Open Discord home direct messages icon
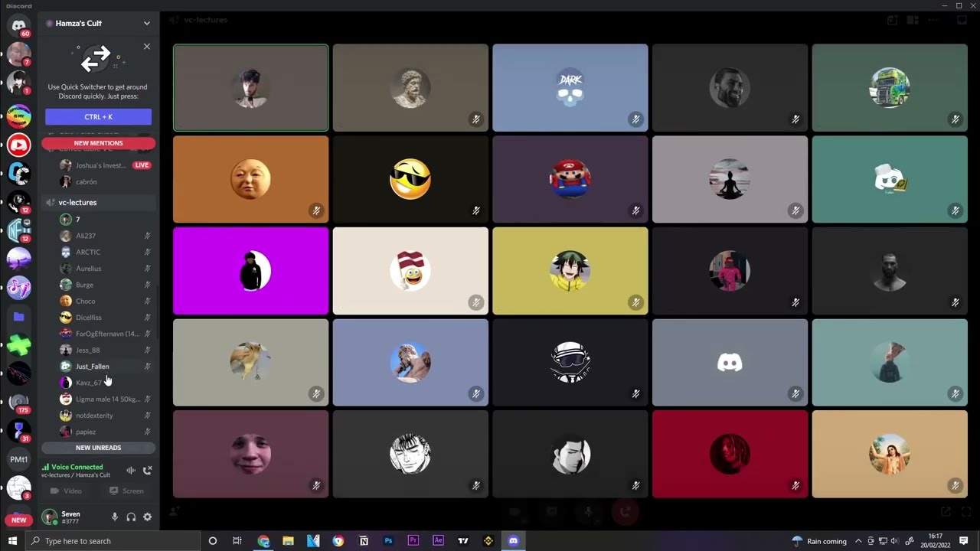Viewport: 980px width, 551px height. pyautogui.click(x=18, y=25)
